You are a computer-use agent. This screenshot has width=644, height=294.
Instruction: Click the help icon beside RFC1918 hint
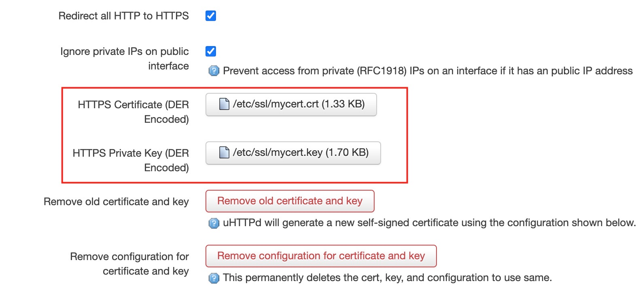(x=214, y=71)
